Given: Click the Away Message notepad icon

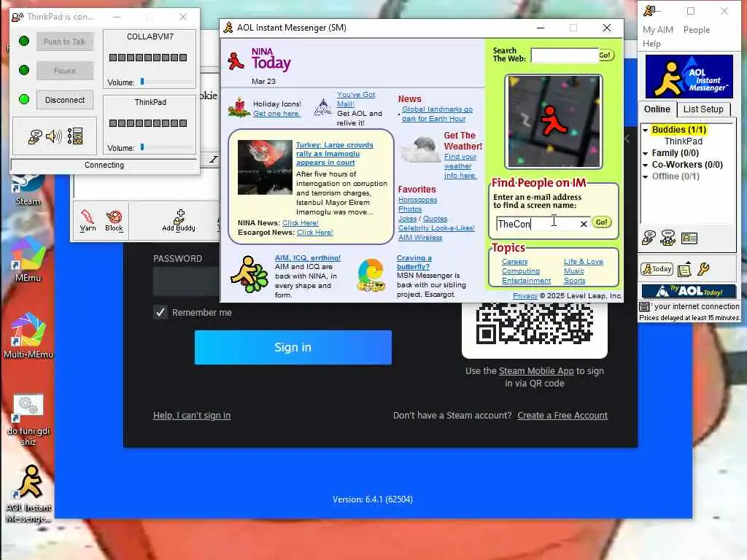Looking at the screenshot, I should pos(684,269).
